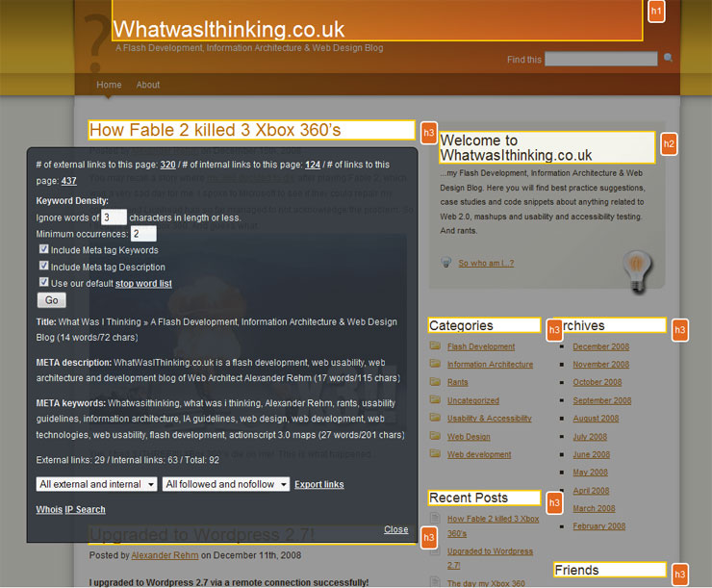
Task: Click the Minimum occurrences input field
Action: (x=143, y=234)
